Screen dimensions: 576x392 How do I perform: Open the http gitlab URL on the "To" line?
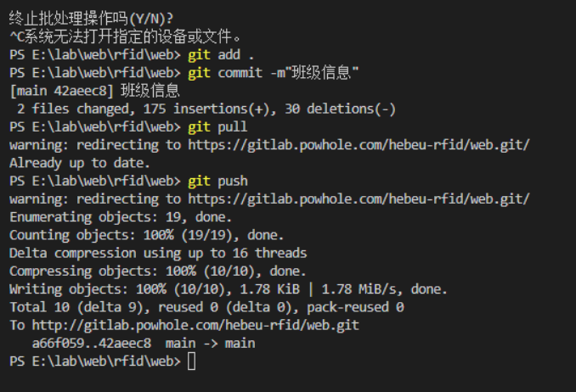(x=195, y=326)
